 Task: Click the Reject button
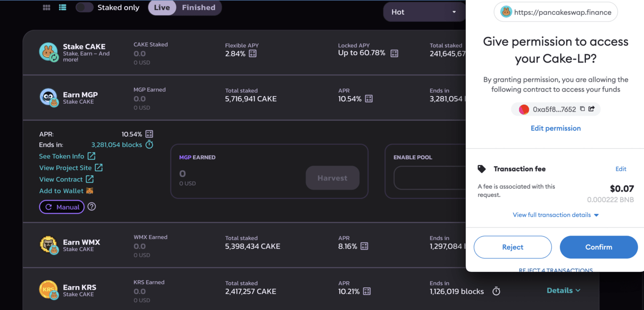pyautogui.click(x=513, y=247)
